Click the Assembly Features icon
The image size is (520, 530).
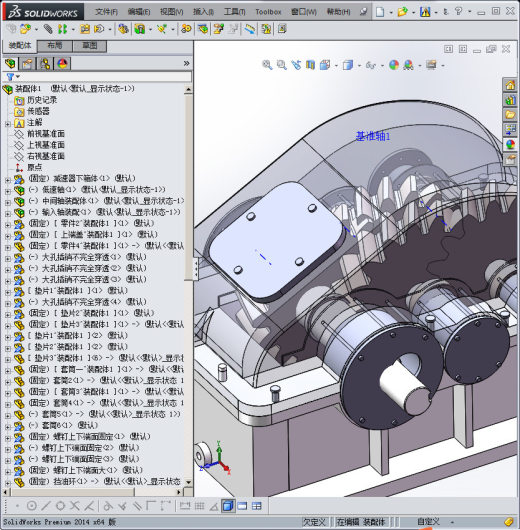(140, 29)
